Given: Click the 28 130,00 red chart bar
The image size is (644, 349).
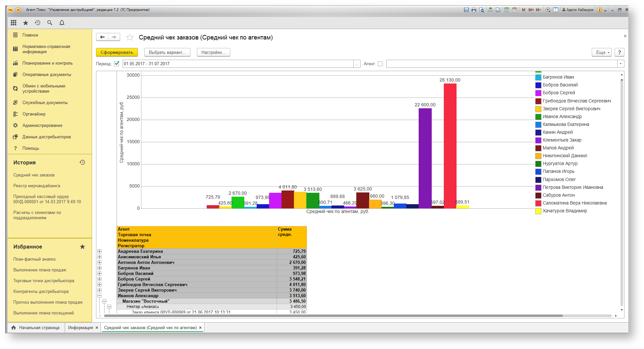Looking at the screenshot, I should coord(450,146).
